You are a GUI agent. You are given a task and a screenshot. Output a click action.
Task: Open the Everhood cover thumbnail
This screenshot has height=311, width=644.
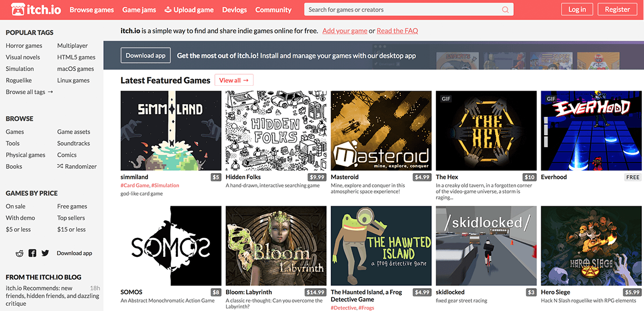[591, 131]
